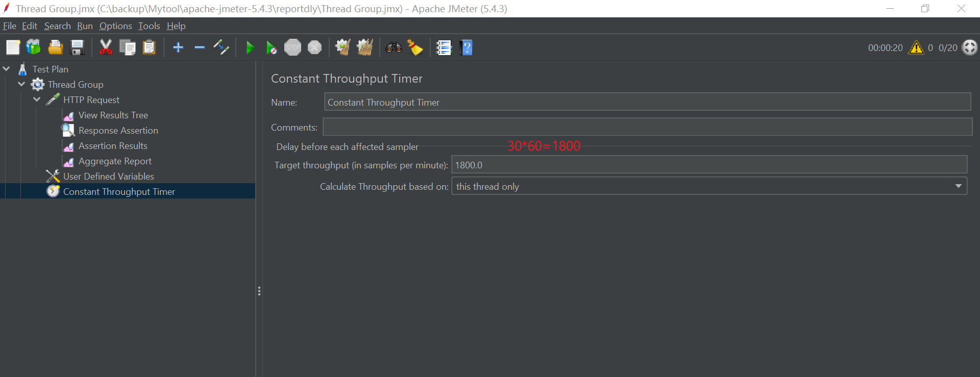Open the Run menu
980x377 pixels.
click(85, 26)
